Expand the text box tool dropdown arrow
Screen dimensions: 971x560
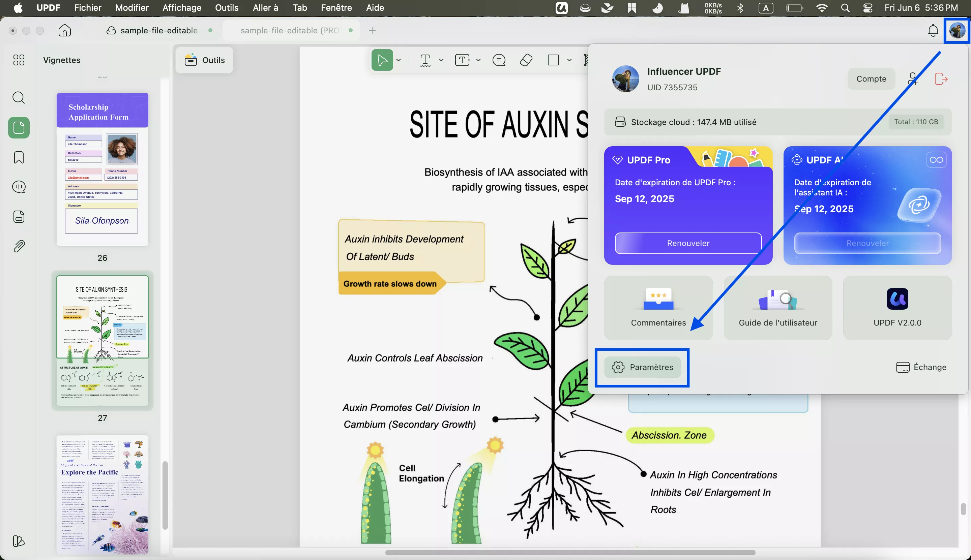(x=478, y=60)
